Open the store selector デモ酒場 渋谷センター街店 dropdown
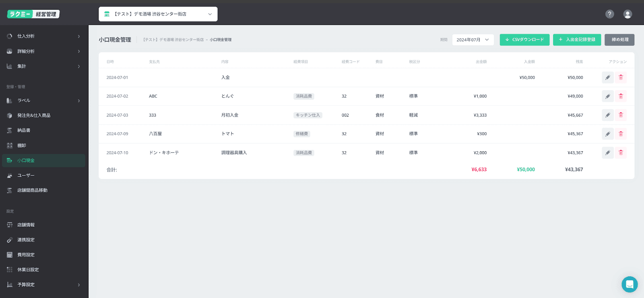Image resolution: width=644 pixels, height=298 pixels. point(158,14)
